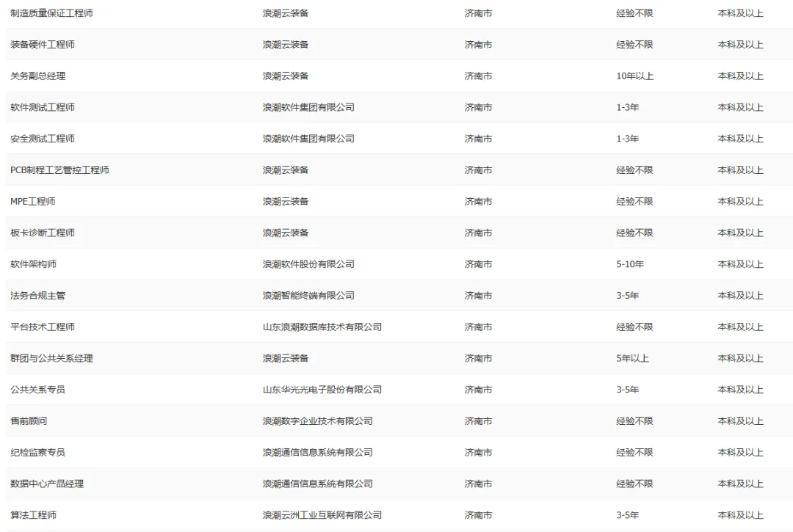The image size is (793, 532).
Task: Open the 法务合规主管 position
Action: click(x=38, y=295)
